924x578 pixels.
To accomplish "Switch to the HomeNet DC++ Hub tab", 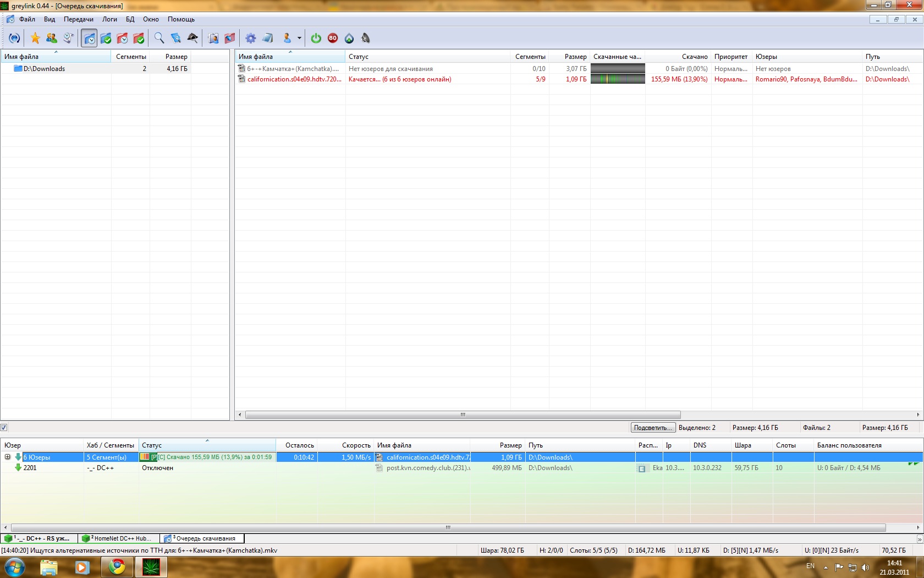I will tap(119, 538).
